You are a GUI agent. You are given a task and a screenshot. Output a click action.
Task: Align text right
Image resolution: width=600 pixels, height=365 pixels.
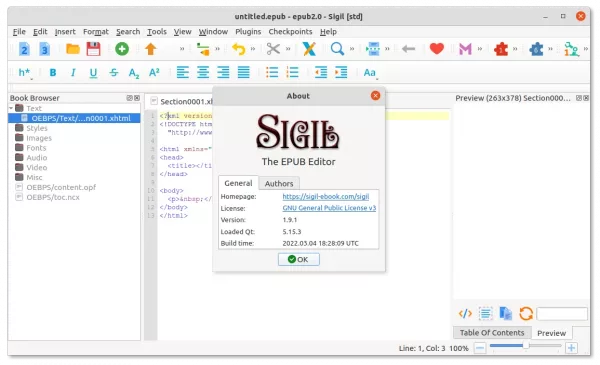coord(223,72)
